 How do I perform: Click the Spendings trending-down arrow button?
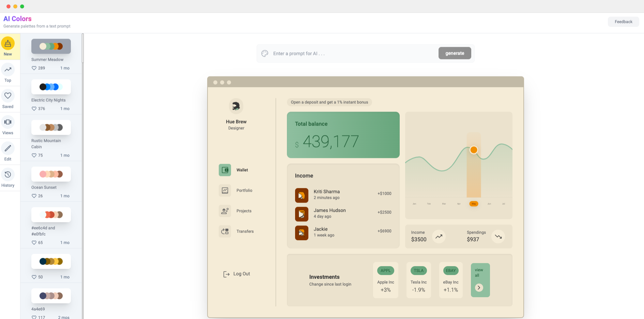(498, 236)
